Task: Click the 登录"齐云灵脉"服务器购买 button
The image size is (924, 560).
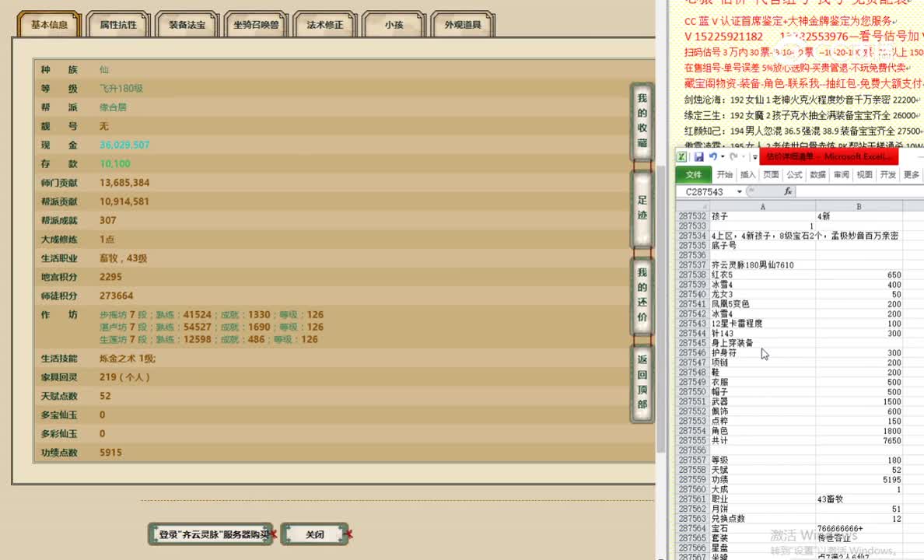Action: pyautogui.click(x=213, y=534)
